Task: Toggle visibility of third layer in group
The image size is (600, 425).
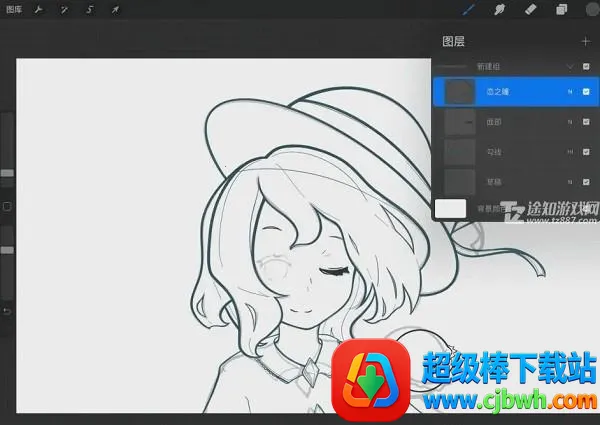Action: pyautogui.click(x=586, y=152)
